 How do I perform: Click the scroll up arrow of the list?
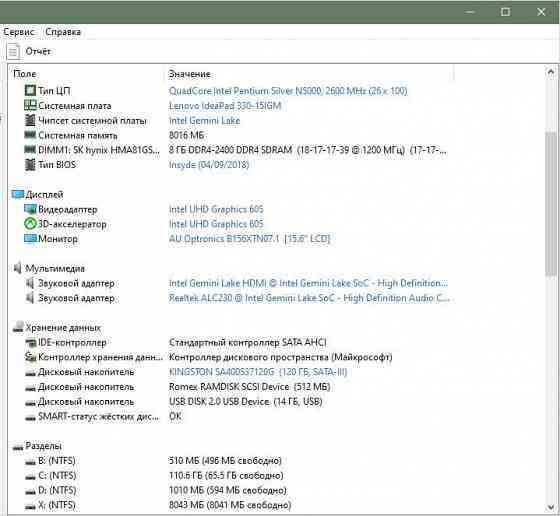click(551, 72)
